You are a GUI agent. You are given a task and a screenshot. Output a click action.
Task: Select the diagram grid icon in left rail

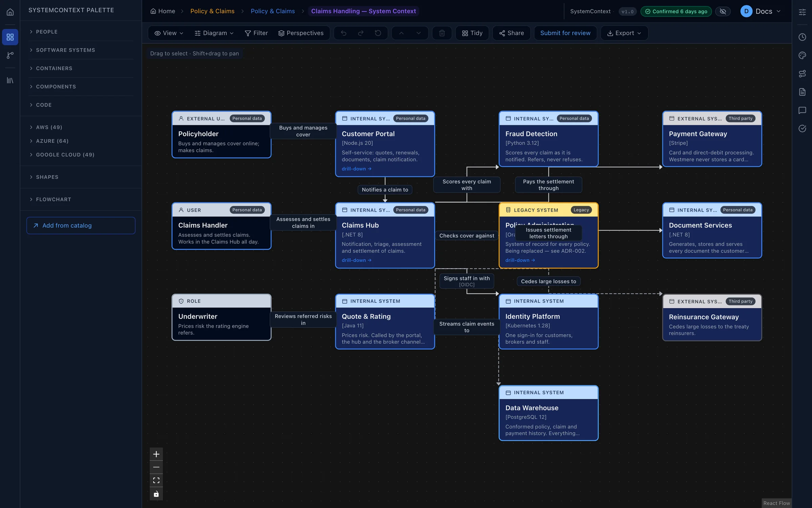point(10,37)
